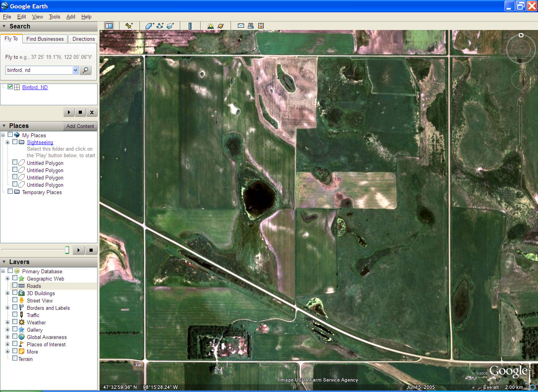Click the Add Content button

tap(80, 126)
